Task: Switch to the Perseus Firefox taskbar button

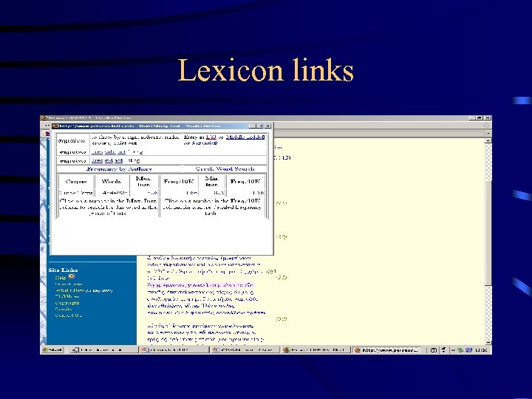Action: (x=316, y=349)
